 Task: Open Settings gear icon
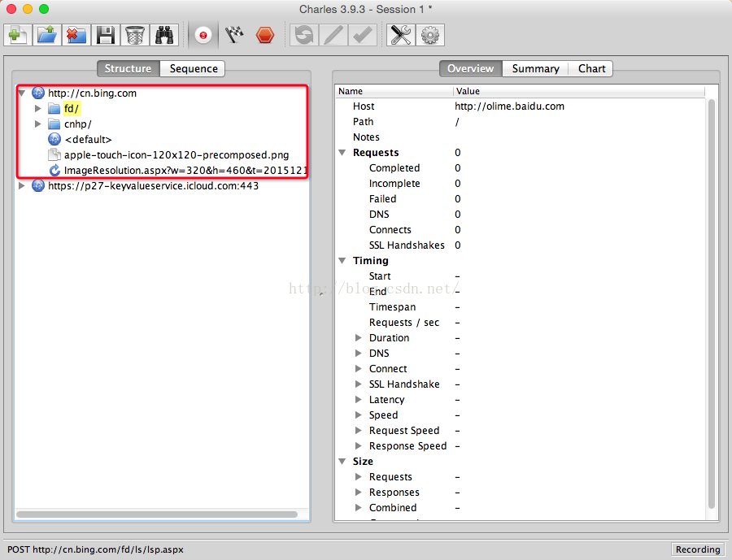(430, 35)
